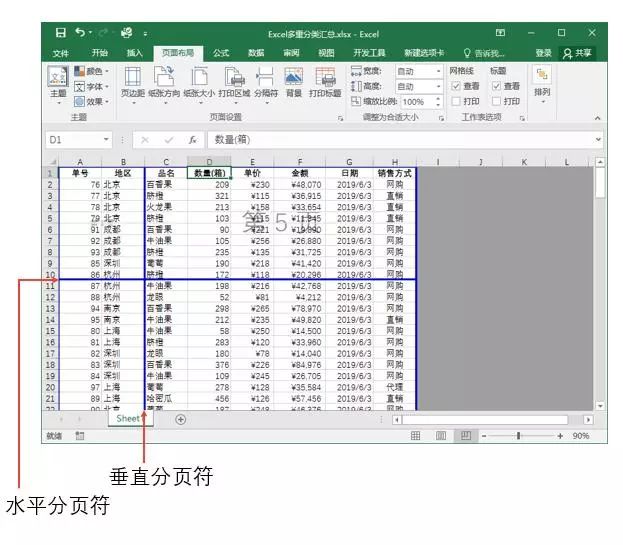Switch to Page Layout view icon
Viewport: 623px width, 545px height.
pos(441,436)
